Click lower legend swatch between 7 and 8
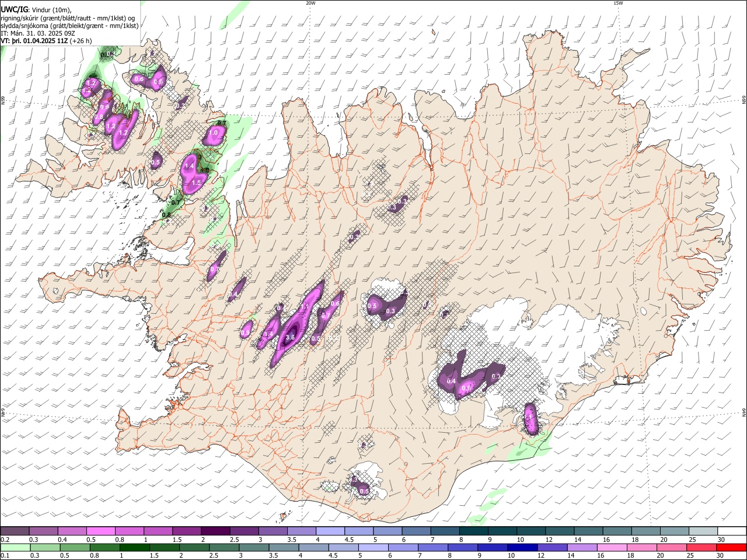The image size is (747, 560). point(432,547)
